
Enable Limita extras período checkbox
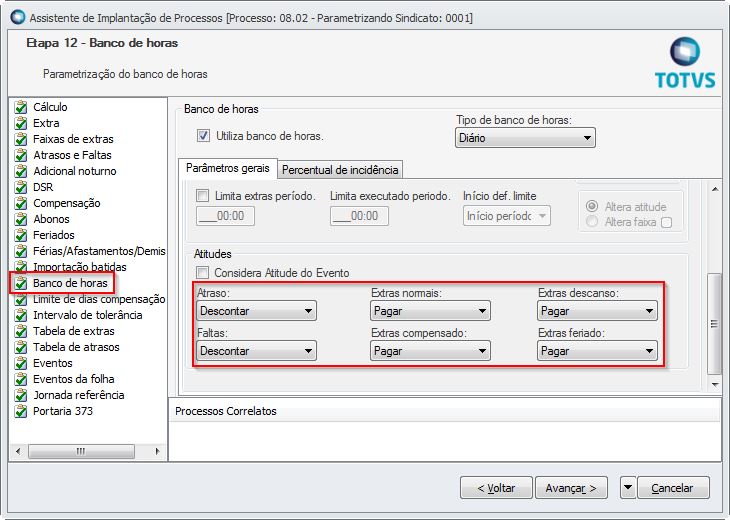coord(203,196)
